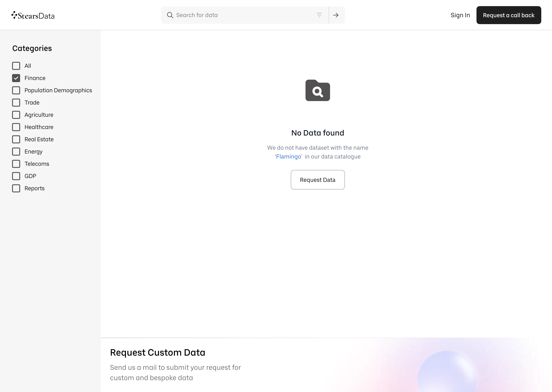Tick the Trade category checkbox
This screenshot has height=392, width=552.
pos(16,103)
